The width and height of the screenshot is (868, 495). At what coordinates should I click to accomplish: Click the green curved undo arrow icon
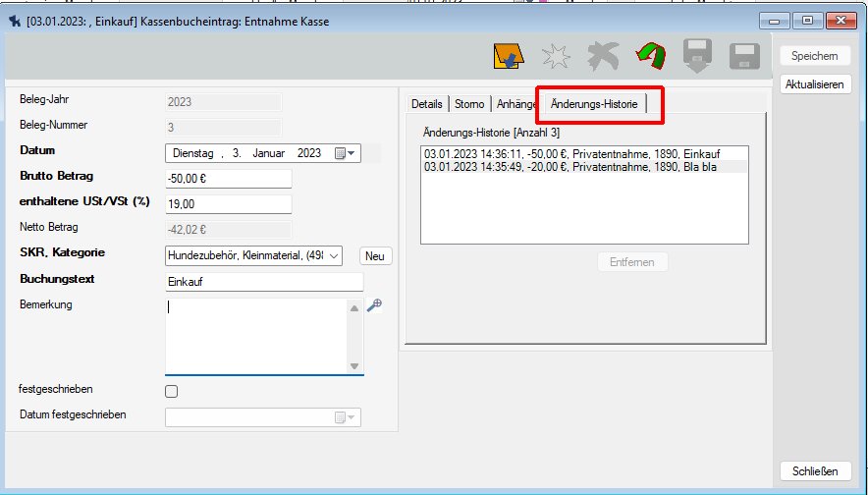(x=648, y=58)
